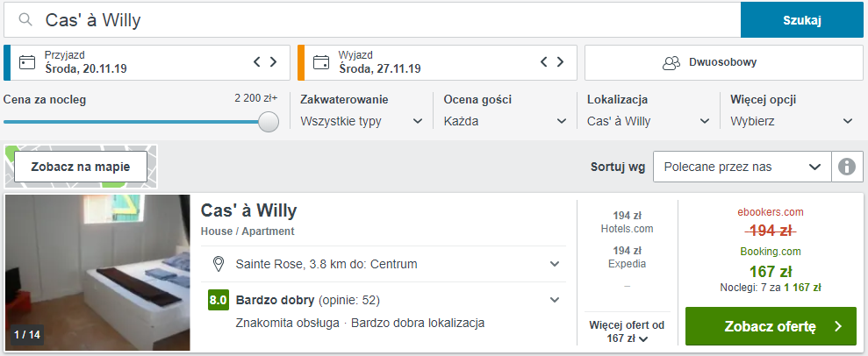Click the 1 / 14 photo counter
The image size is (868, 356).
[26, 335]
